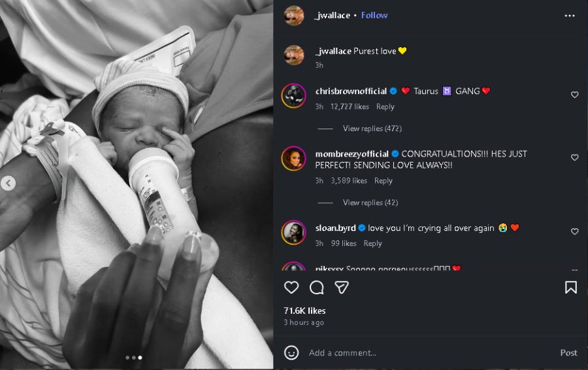Open the comment bubble icon

pyautogui.click(x=317, y=288)
